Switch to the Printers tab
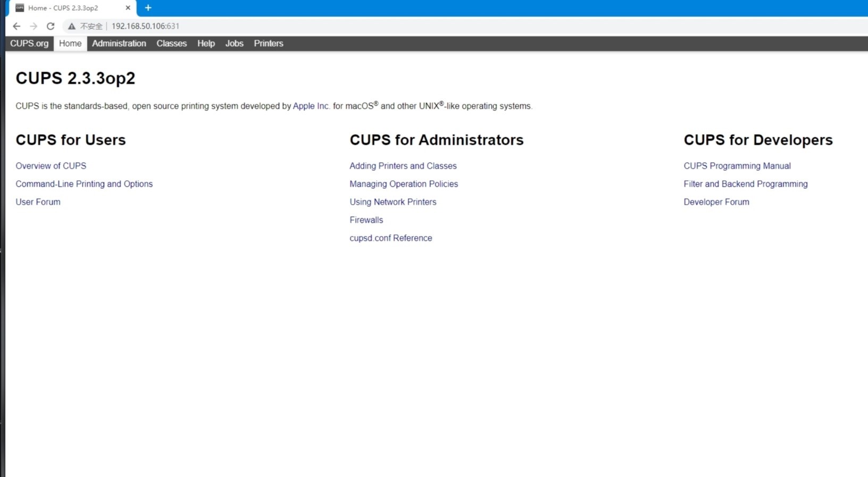868x477 pixels. 268,44
